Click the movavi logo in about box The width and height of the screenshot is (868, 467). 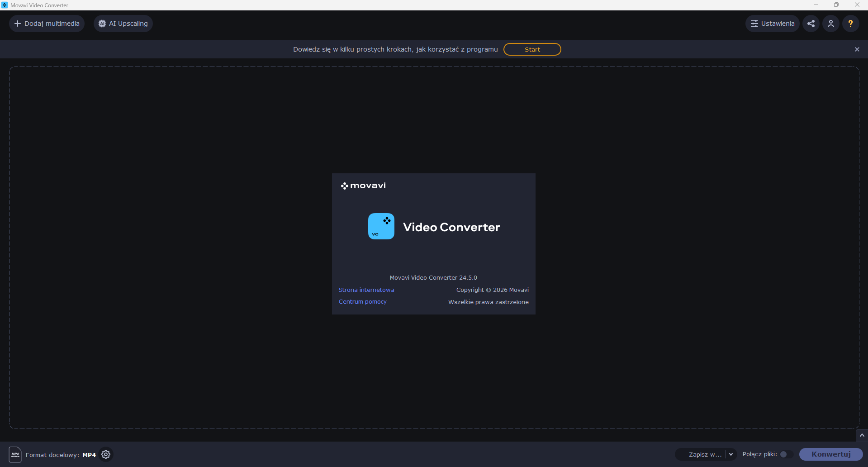[x=363, y=186]
